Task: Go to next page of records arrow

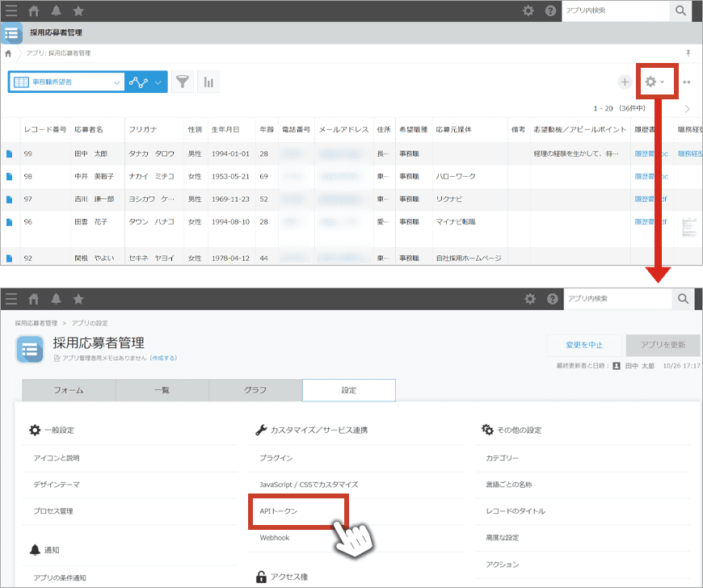Action: [x=688, y=108]
